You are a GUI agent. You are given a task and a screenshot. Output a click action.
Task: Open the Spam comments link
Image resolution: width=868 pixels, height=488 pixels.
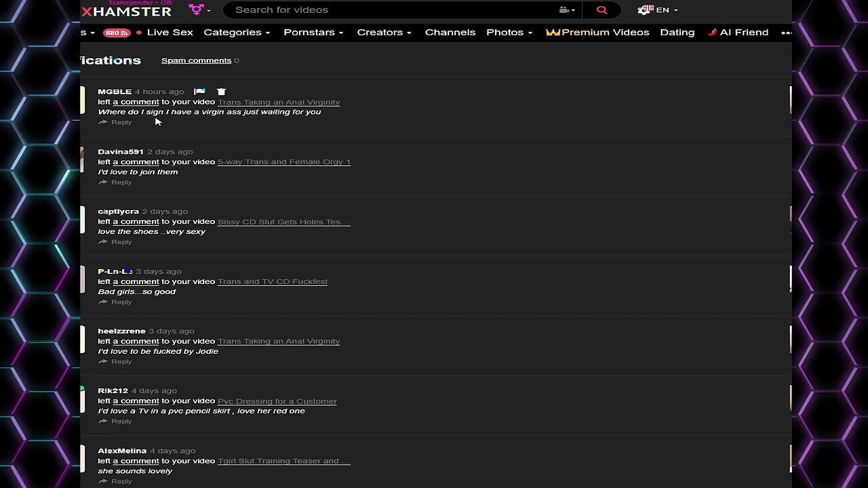coord(196,60)
